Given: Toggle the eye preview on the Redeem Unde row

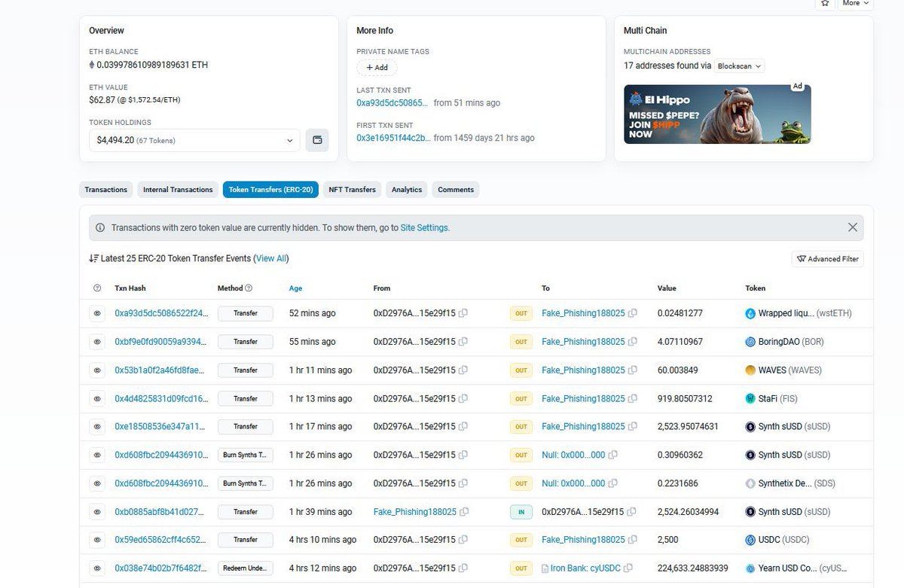Looking at the screenshot, I should click(97, 568).
